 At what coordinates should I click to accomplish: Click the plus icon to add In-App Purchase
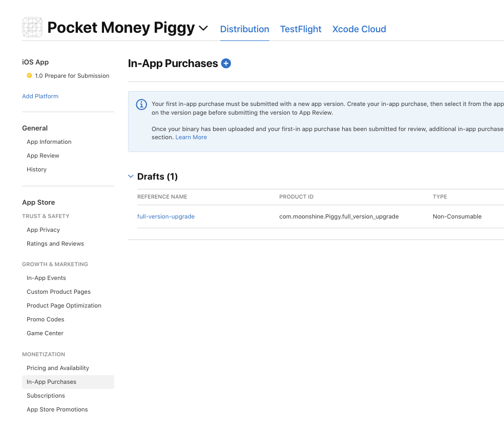point(226,63)
